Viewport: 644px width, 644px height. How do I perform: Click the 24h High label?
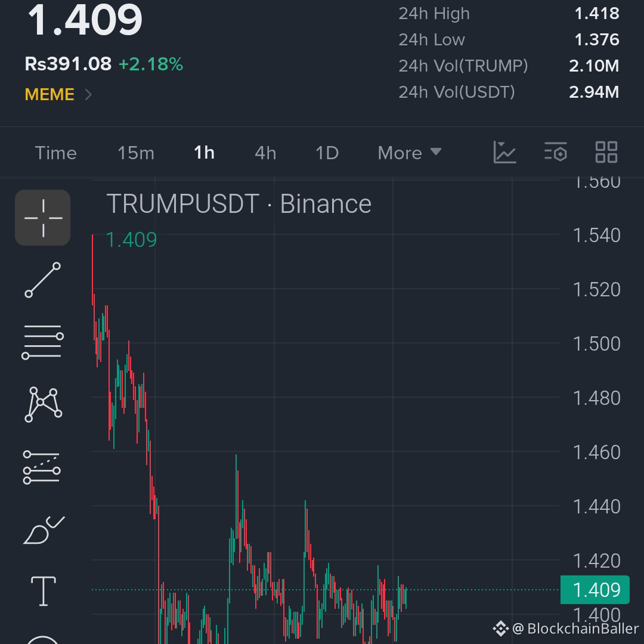click(x=434, y=14)
